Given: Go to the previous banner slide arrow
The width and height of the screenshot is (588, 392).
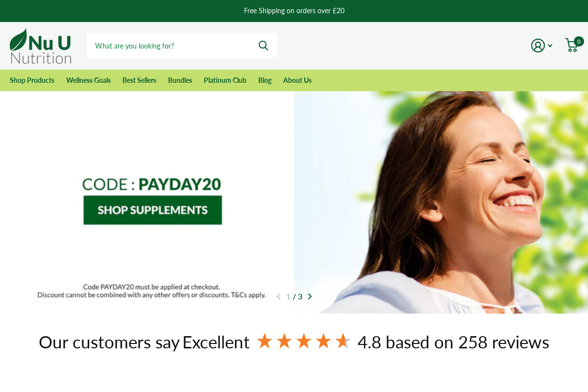Looking at the screenshot, I should point(278,296).
